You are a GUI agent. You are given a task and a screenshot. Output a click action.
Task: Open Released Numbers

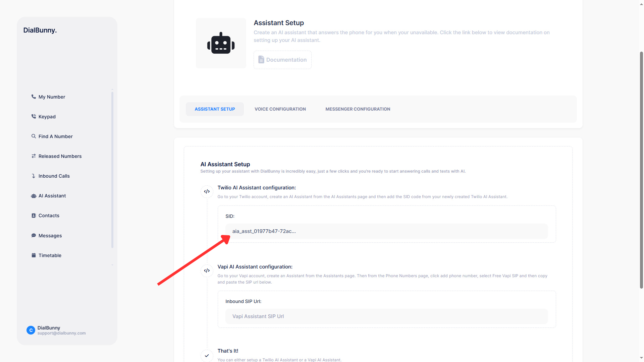[x=60, y=156]
